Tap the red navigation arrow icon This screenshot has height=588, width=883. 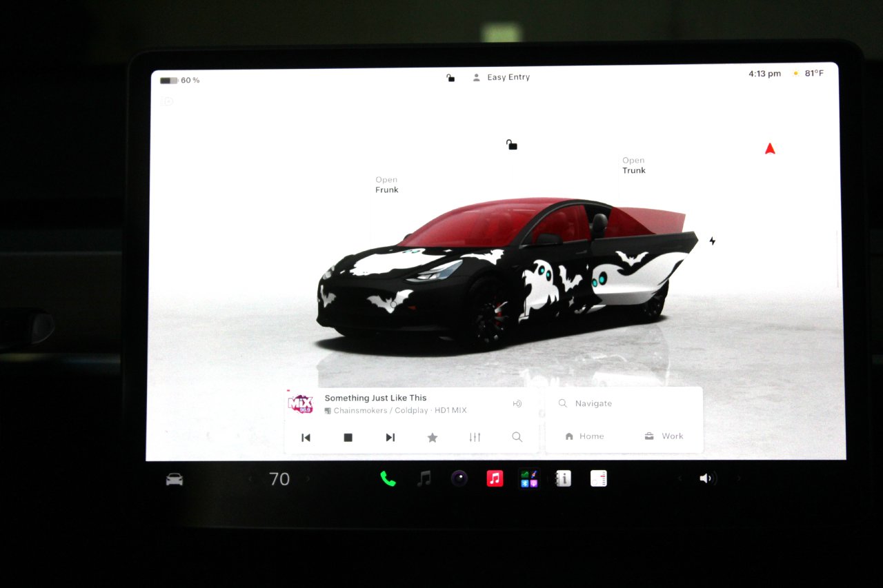click(x=770, y=148)
